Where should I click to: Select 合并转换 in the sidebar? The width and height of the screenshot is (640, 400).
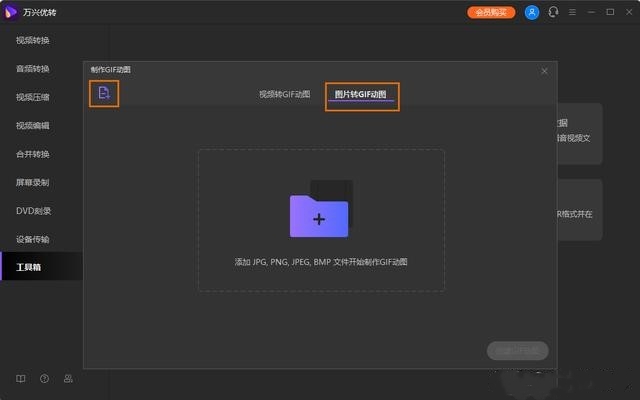tap(33, 154)
